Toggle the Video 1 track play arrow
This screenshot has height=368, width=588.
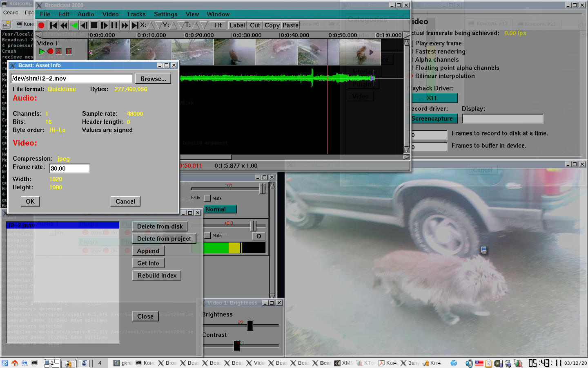pos(42,52)
